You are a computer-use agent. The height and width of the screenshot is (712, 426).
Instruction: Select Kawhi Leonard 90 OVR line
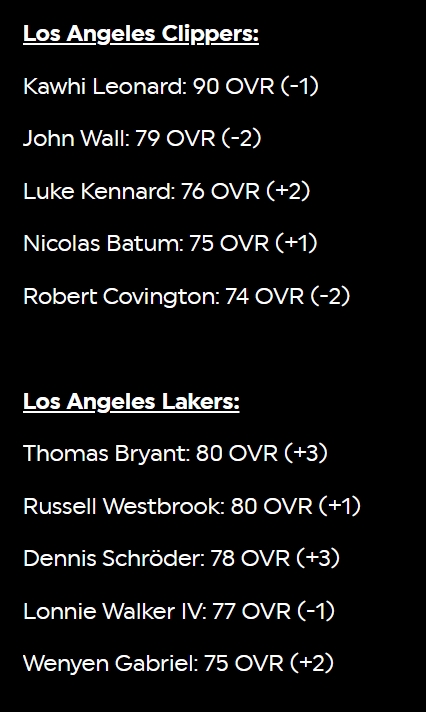pos(171,86)
